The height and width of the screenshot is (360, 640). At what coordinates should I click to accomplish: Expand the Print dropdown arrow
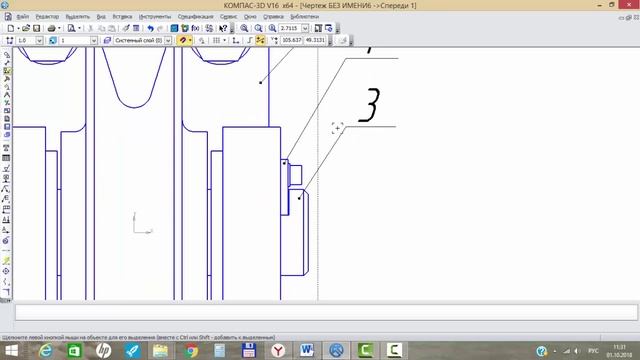(x=59, y=28)
